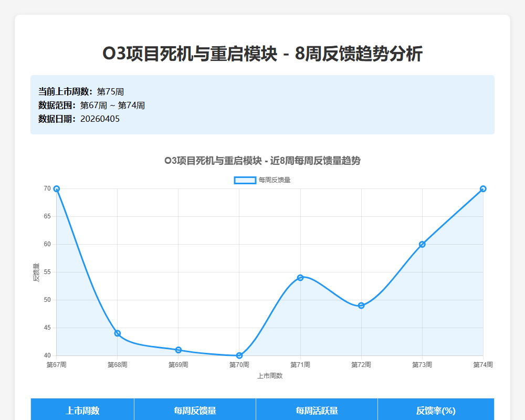Click the y-axis tick 40

click(47, 355)
